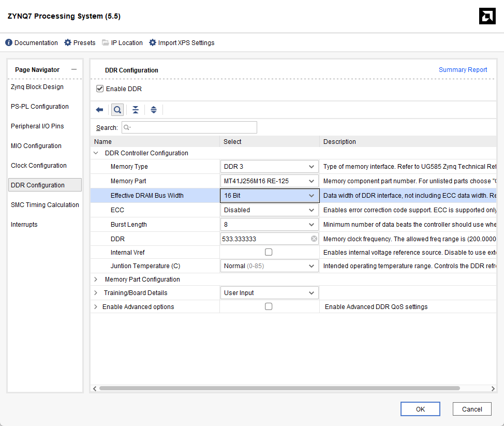Open the Effective DRAM Bus Width dropdown
This screenshot has height=426, width=504.
click(270, 196)
